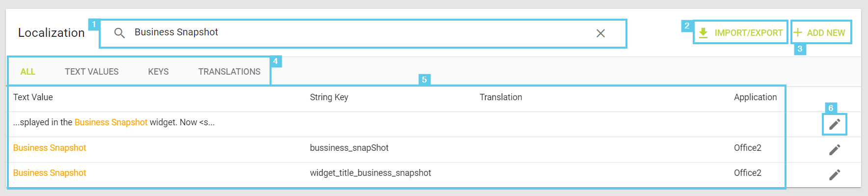The width and height of the screenshot is (868, 196).
Task: Click the ADD NEW button label
Action: [x=826, y=33]
